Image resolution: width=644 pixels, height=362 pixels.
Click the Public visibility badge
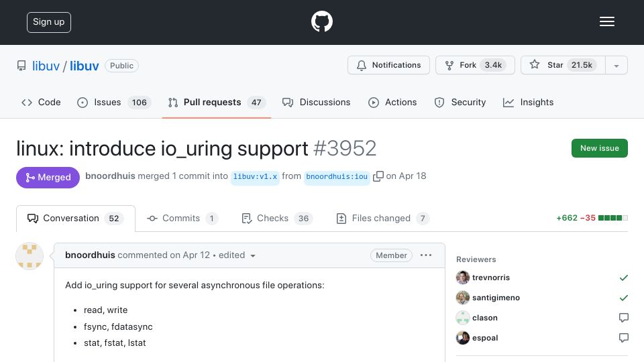121,66
